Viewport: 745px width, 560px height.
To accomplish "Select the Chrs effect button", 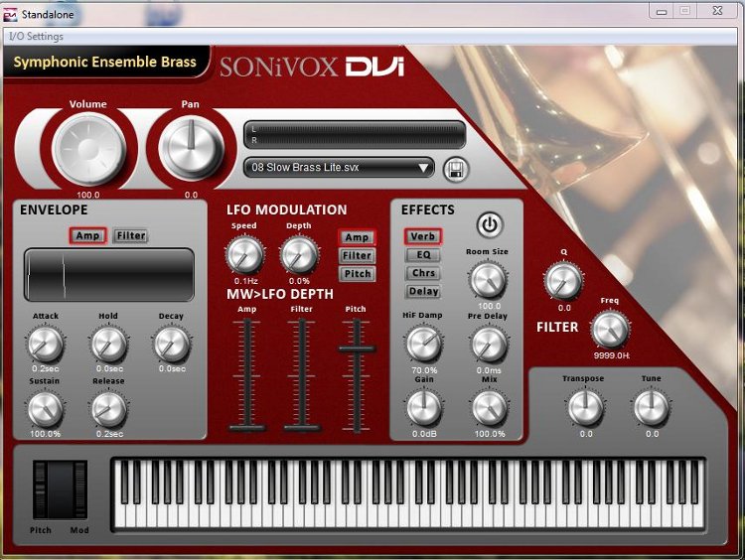I will [x=423, y=273].
